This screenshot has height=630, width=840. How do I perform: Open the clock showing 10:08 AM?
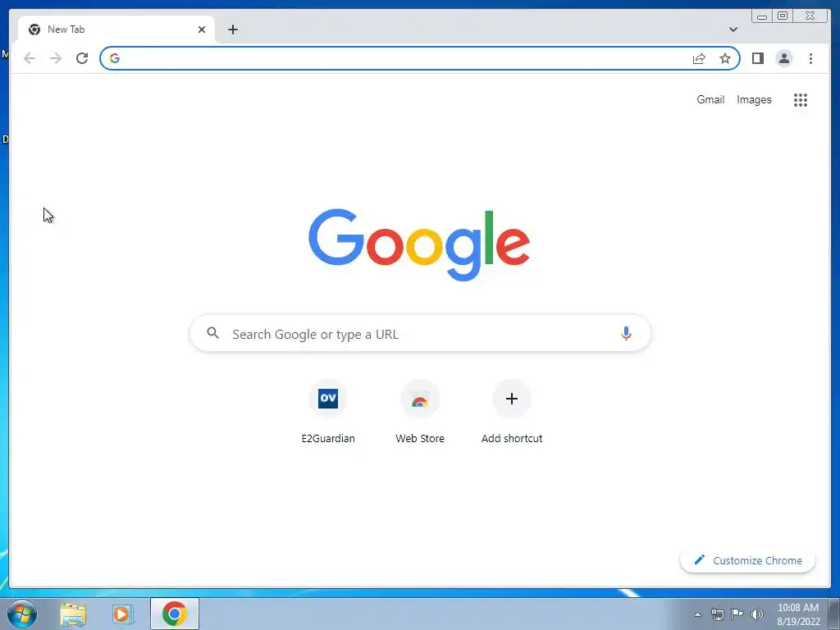(x=798, y=614)
